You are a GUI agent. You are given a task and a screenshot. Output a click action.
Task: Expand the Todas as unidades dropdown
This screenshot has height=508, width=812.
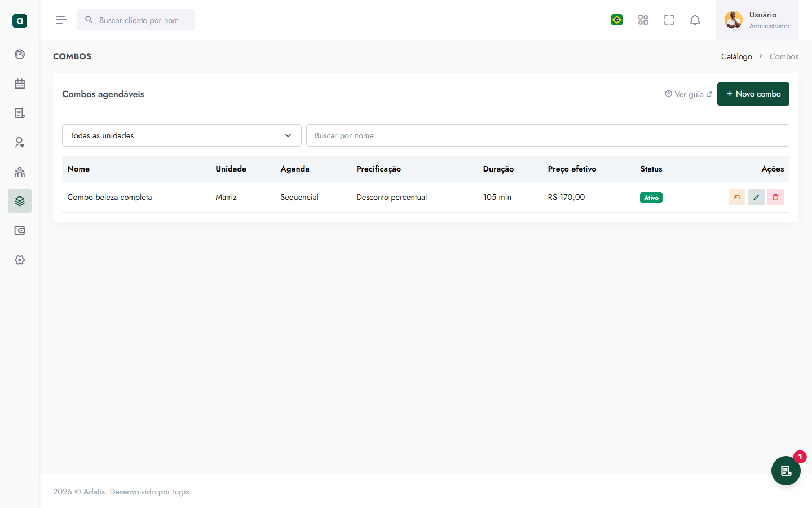click(x=182, y=135)
